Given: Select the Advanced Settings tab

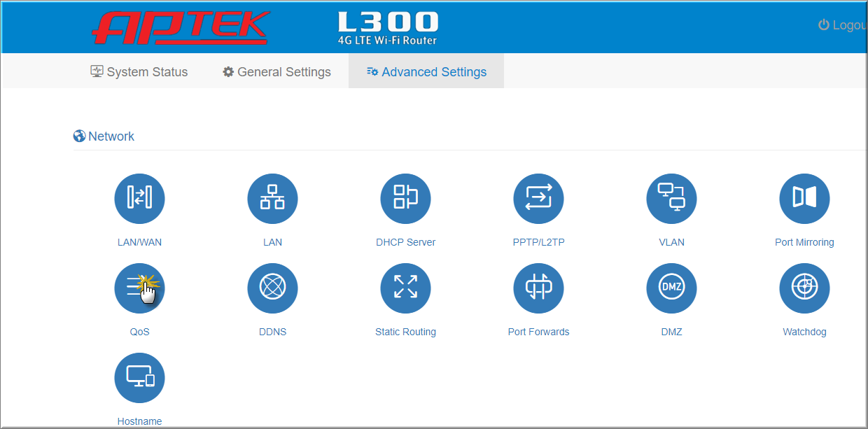Looking at the screenshot, I should [x=426, y=71].
